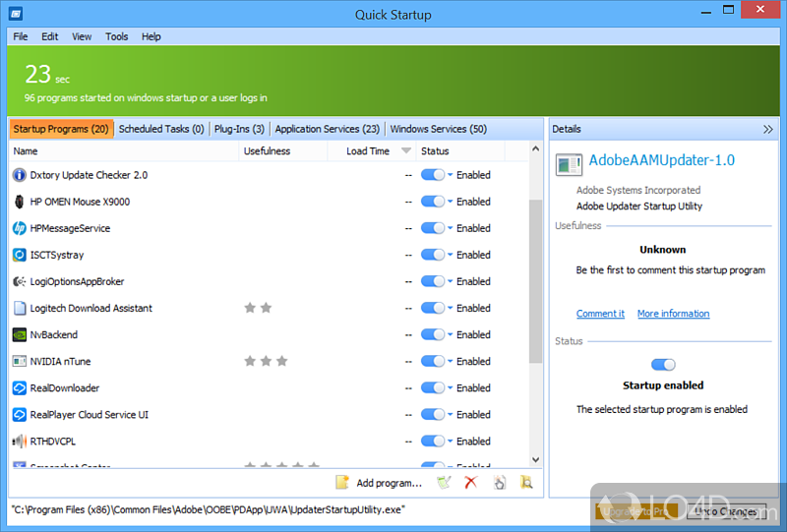787x532 pixels.
Task: Disable LogiOptionsAppBroker startup toggle
Action: point(433,281)
